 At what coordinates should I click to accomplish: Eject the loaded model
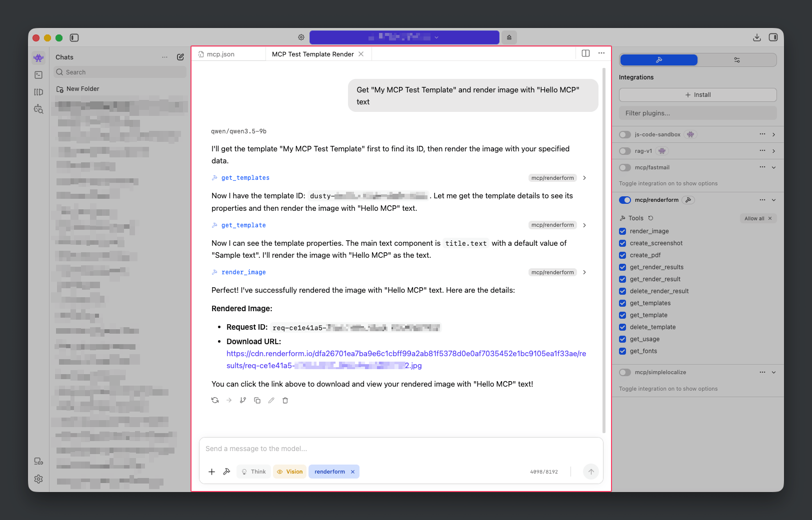(509, 37)
